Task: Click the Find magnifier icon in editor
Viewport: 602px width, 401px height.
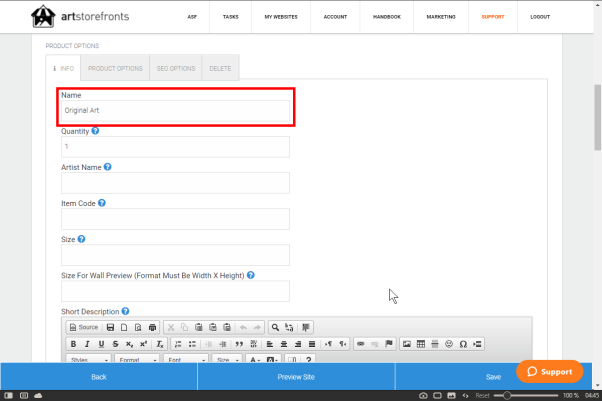Action: [x=275, y=327]
